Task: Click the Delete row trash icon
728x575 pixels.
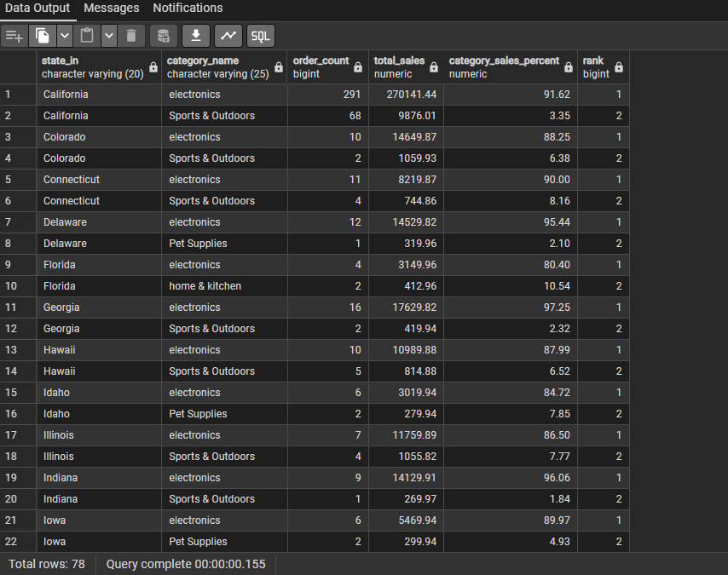Action: click(x=131, y=36)
